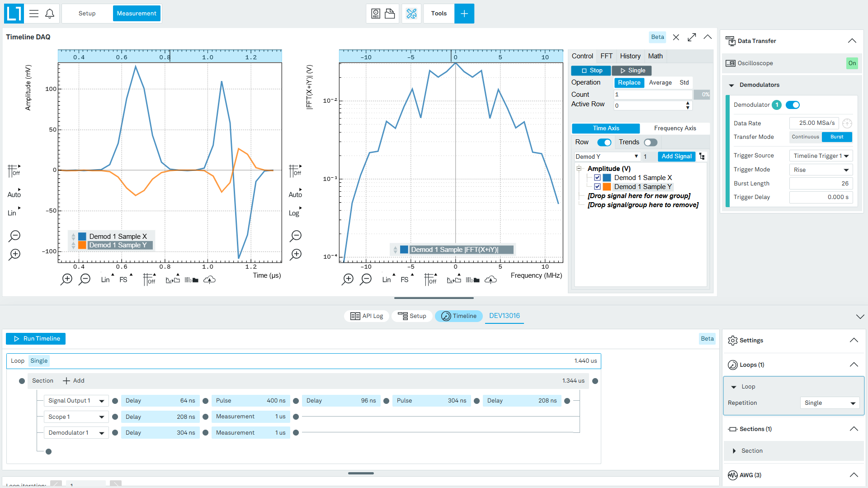Switch to the FFT tab

(x=606, y=56)
